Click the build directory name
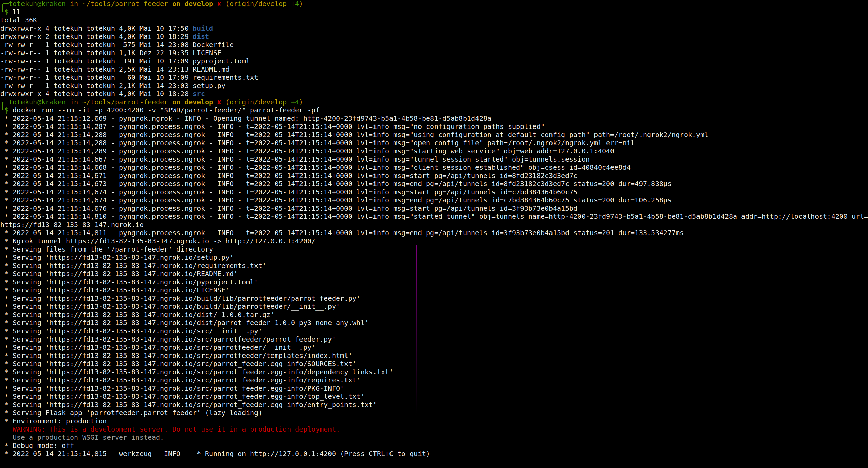 click(x=203, y=29)
